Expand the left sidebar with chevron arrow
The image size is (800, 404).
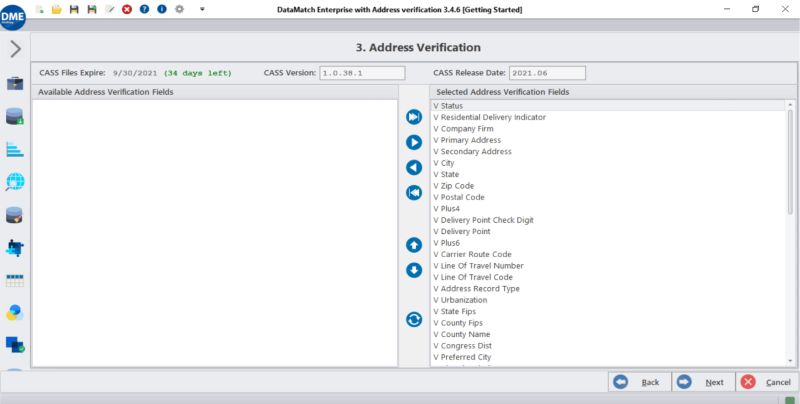(15, 49)
